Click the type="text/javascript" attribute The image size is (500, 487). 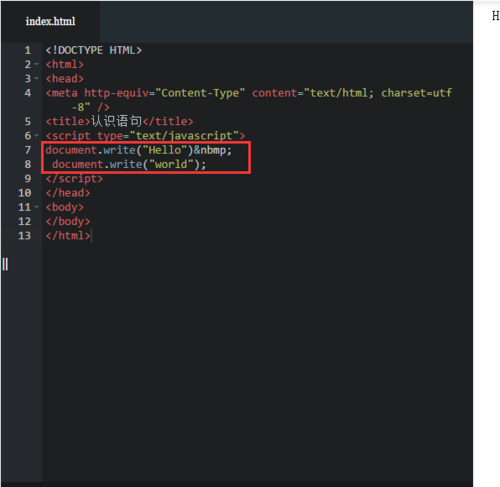[x=168, y=136]
